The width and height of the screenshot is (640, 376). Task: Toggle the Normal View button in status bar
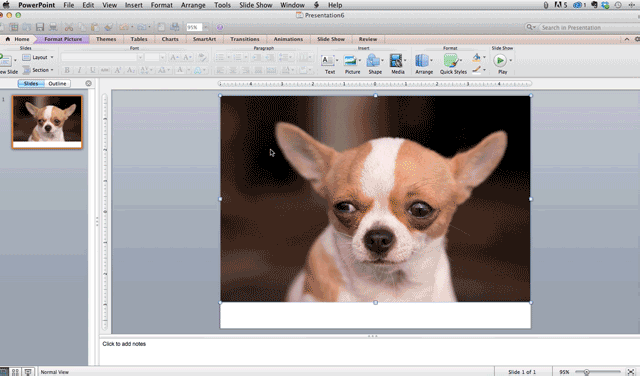pos(3,372)
